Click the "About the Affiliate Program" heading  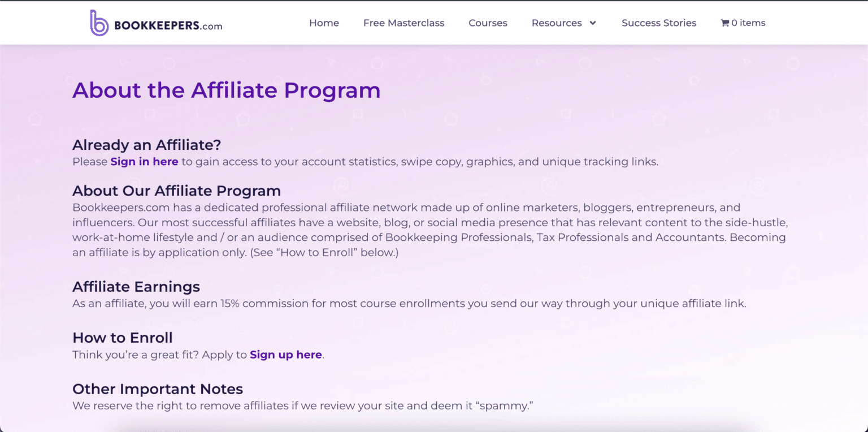[x=226, y=90]
